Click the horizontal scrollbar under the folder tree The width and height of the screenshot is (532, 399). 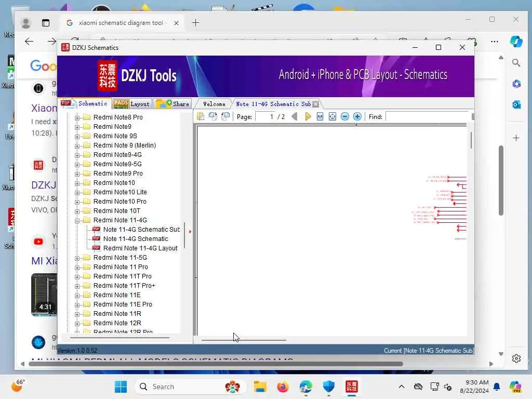click(120, 338)
